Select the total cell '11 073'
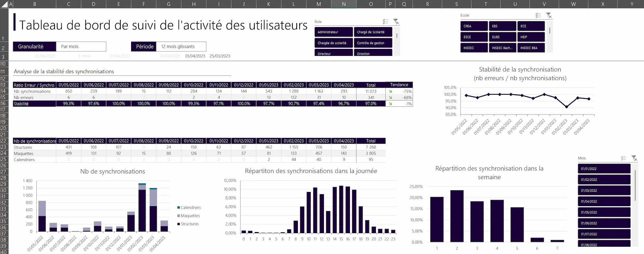The width and height of the screenshot is (644, 254). [371, 91]
